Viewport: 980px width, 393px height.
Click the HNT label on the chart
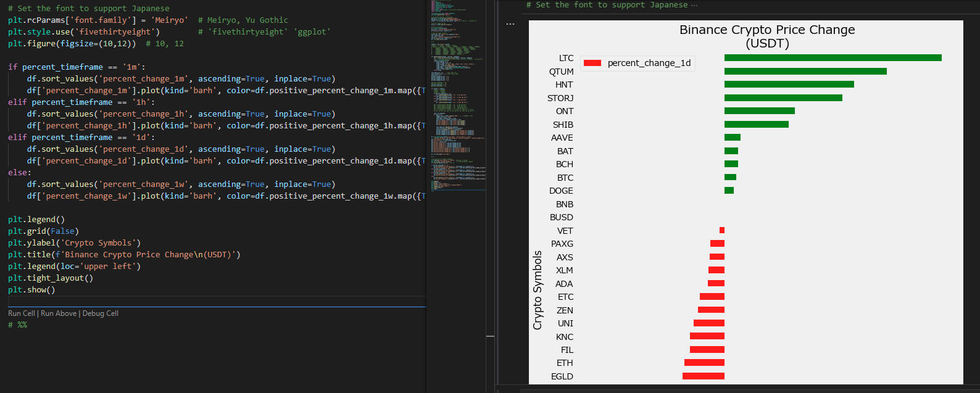tap(564, 85)
